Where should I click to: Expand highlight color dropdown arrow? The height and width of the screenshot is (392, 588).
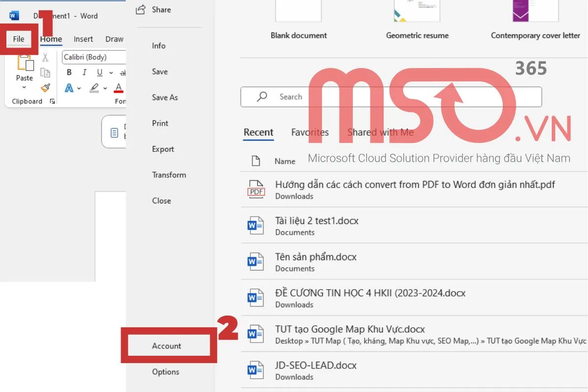[105, 89]
